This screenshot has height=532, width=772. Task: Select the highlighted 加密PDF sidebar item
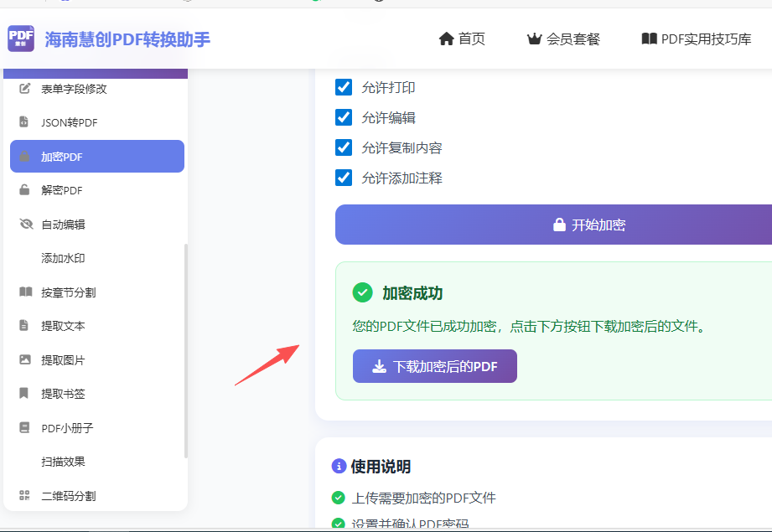click(97, 156)
